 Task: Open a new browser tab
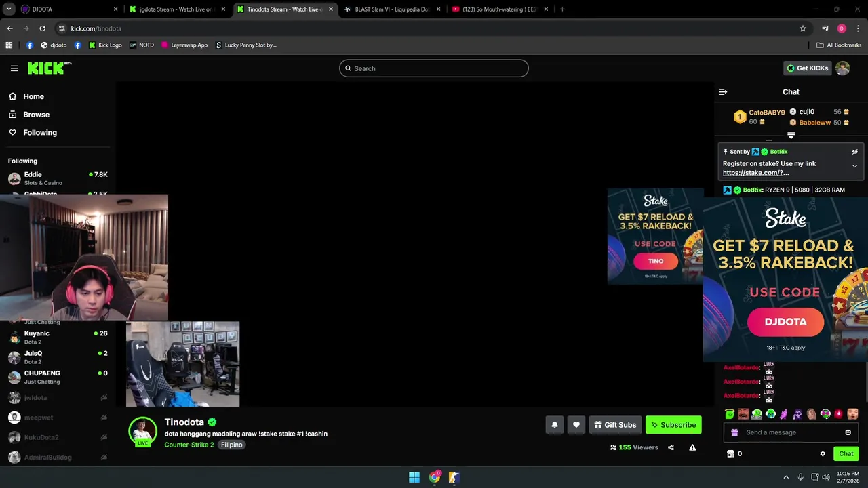(x=562, y=9)
